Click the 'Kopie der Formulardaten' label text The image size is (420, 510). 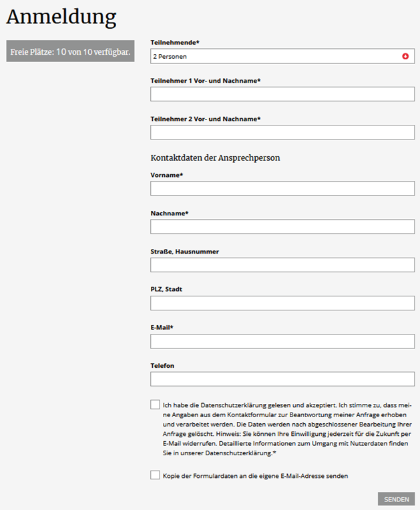[x=255, y=476]
